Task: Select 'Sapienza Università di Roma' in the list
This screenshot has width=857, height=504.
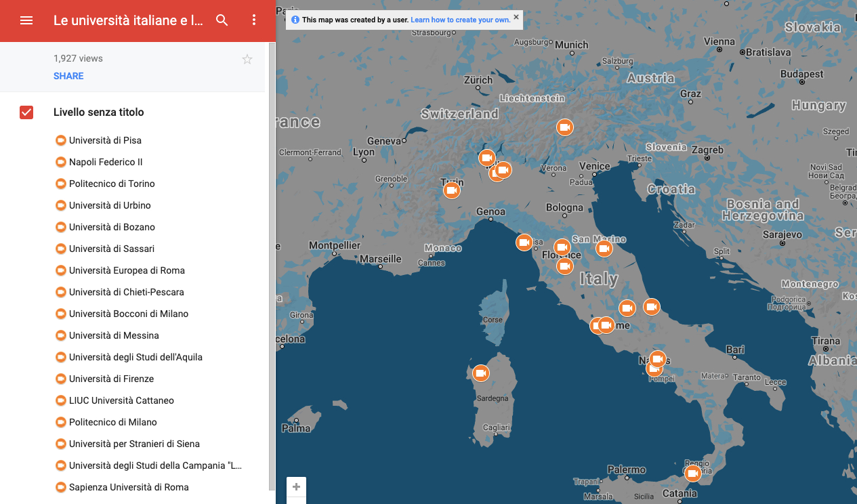Action: click(129, 487)
